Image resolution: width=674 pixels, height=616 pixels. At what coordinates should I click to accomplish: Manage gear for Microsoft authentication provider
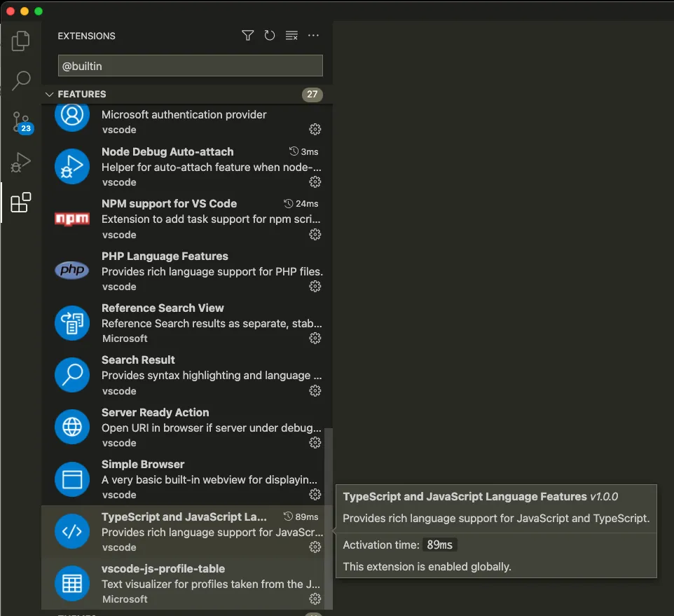click(x=315, y=130)
